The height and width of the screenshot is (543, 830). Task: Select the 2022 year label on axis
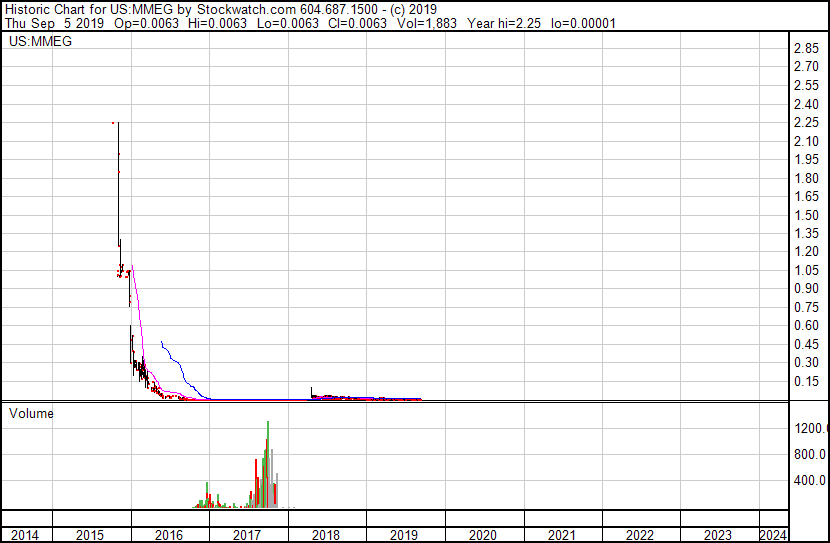click(x=640, y=535)
